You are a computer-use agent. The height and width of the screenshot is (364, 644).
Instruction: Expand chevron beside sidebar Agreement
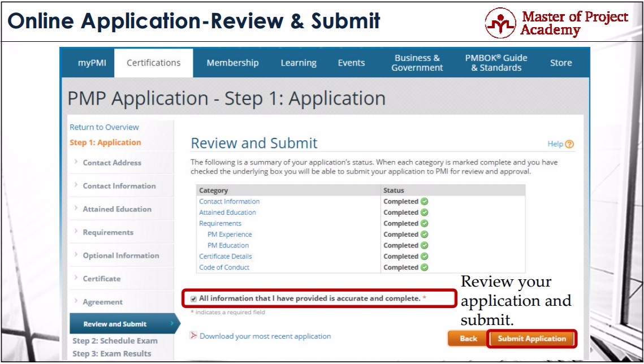[76, 301]
